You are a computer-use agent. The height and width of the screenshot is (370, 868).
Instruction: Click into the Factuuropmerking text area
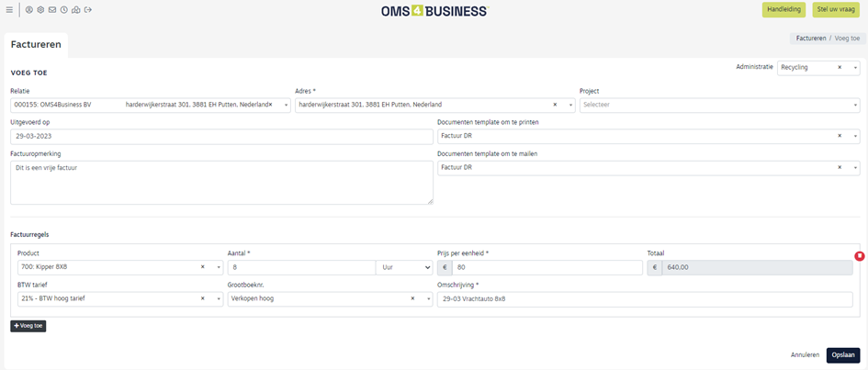(x=220, y=182)
